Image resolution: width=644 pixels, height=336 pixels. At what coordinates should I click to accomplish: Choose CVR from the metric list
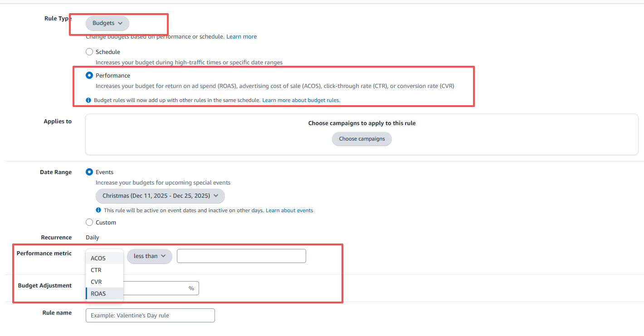click(104, 282)
